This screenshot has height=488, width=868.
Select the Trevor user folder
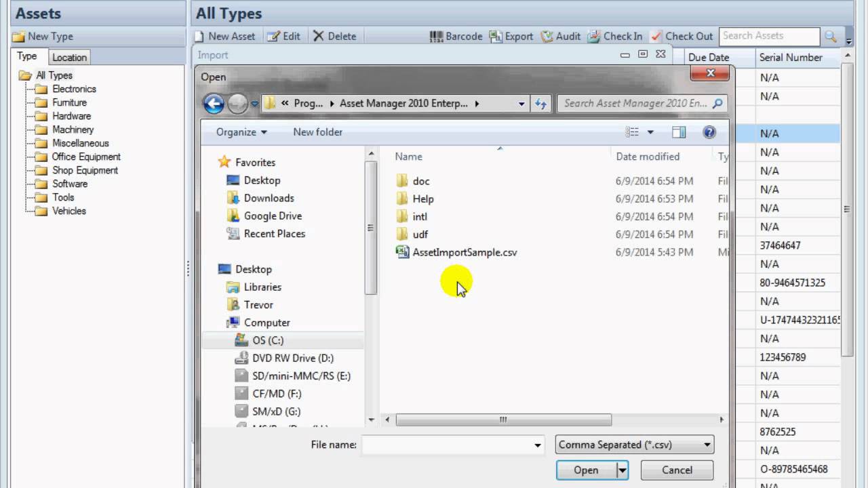point(258,305)
